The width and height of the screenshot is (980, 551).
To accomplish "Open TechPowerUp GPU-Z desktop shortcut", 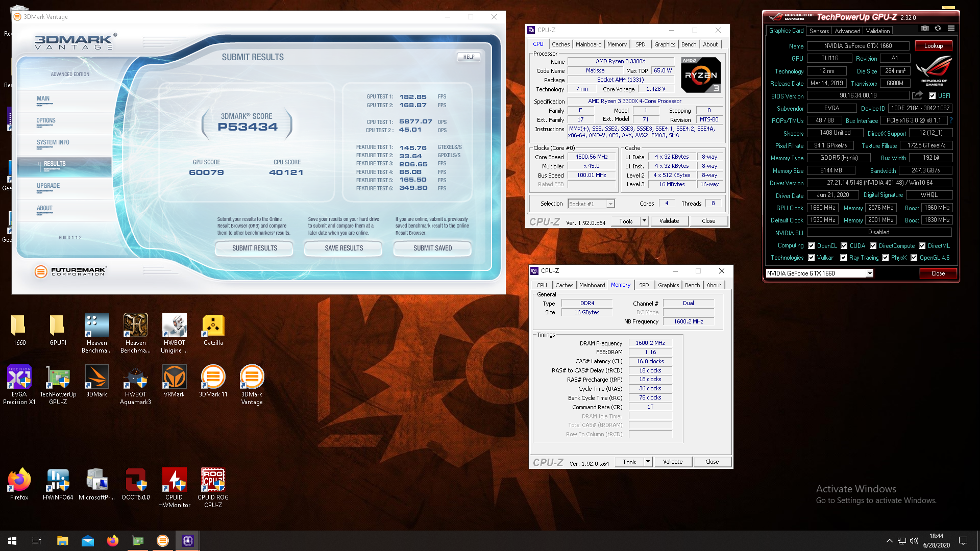I will 58,385.
